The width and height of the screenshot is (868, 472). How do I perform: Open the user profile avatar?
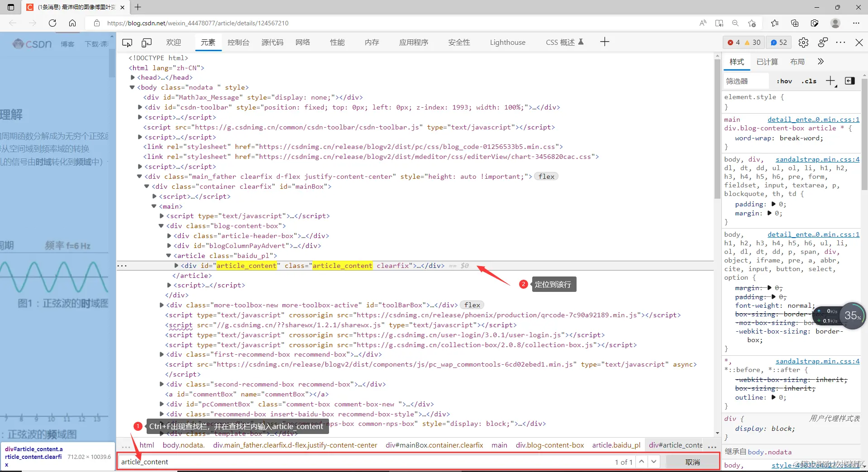tap(835, 23)
